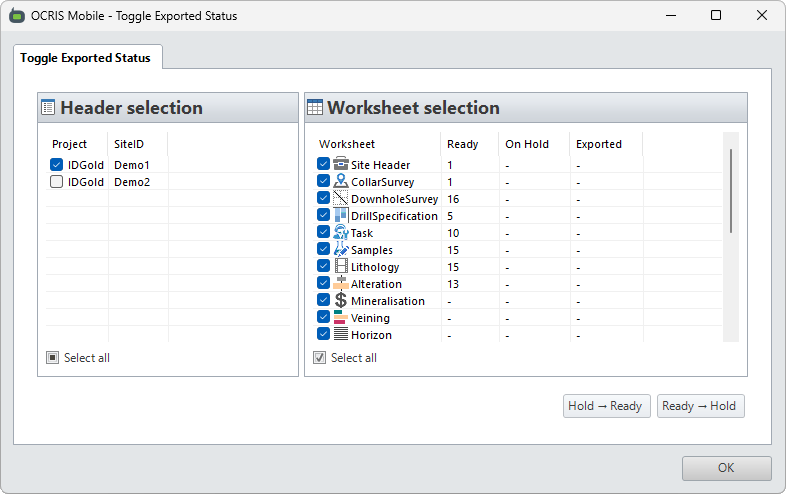This screenshot has width=786, height=494.
Task: Click the worksheet list vertical scrollbar thumb
Action: click(731, 191)
